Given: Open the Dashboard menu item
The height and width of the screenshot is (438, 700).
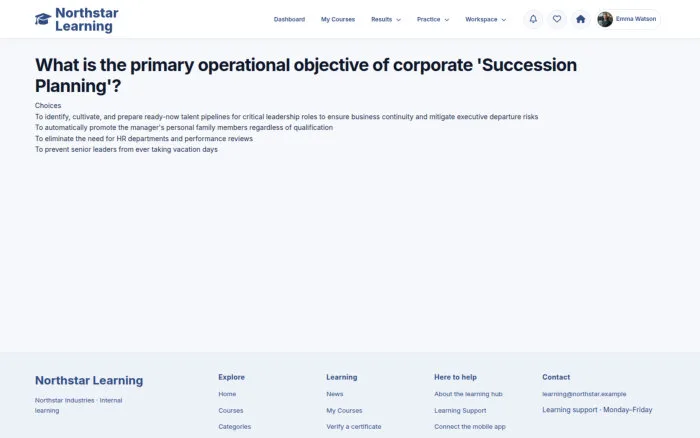Looking at the screenshot, I should coord(289,19).
